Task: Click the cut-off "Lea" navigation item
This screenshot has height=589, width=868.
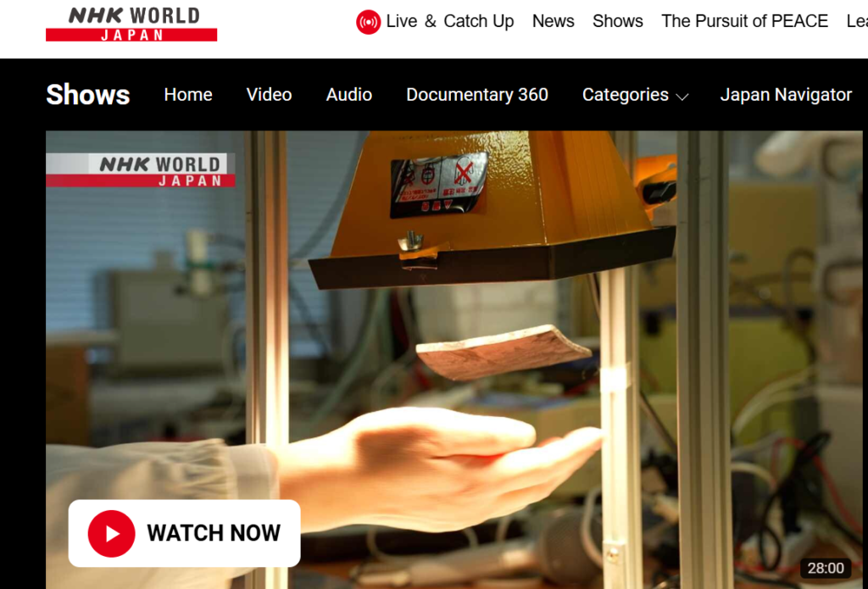Action: pos(856,21)
